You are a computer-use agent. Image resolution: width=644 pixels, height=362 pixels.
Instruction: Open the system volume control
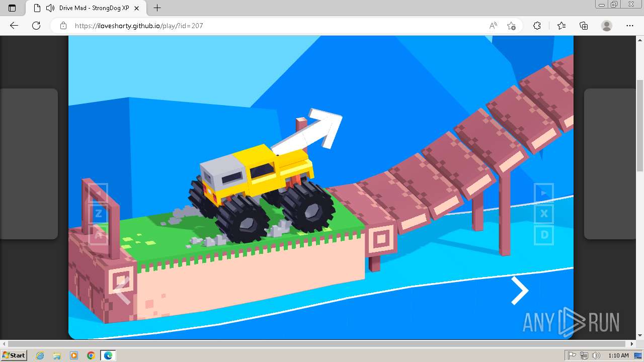pyautogui.click(x=595, y=355)
